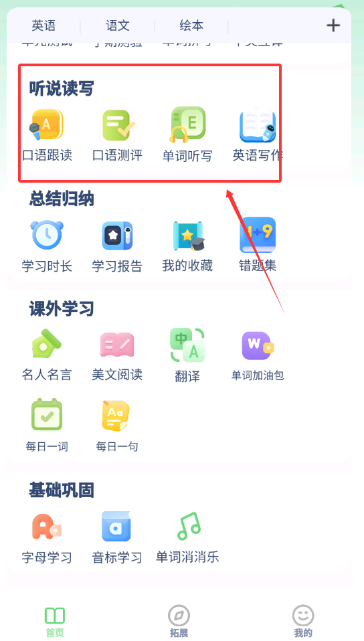The height and width of the screenshot is (641, 364).
Task: Open 每日一词 daily word icon
Action: pos(47,415)
